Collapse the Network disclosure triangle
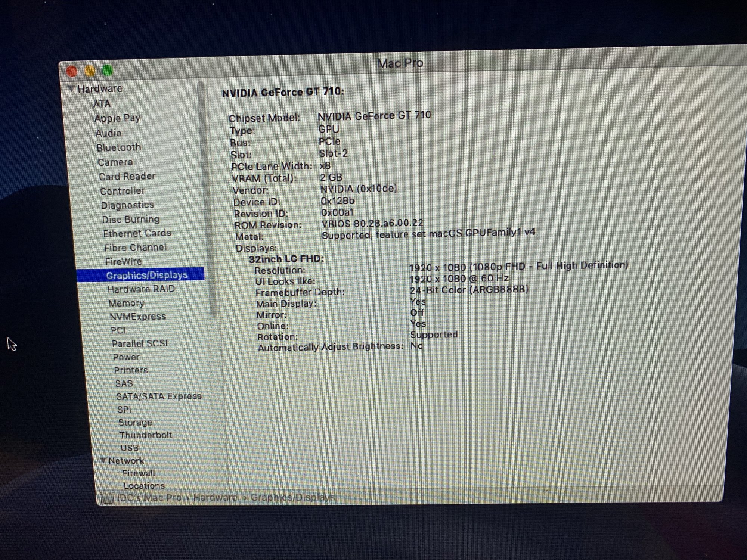 tap(103, 460)
